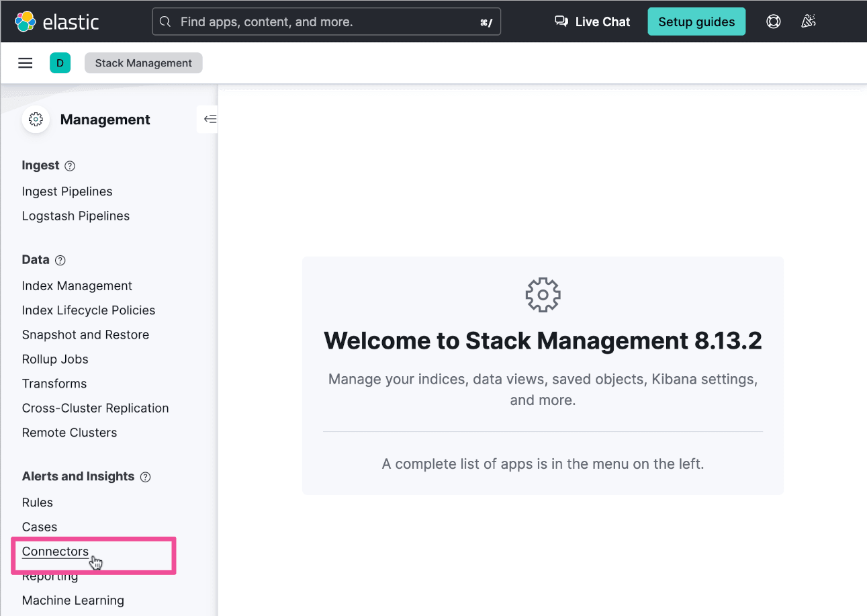The height and width of the screenshot is (616, 867).
Task: Open Index Management page
Action: coord(77,285)
